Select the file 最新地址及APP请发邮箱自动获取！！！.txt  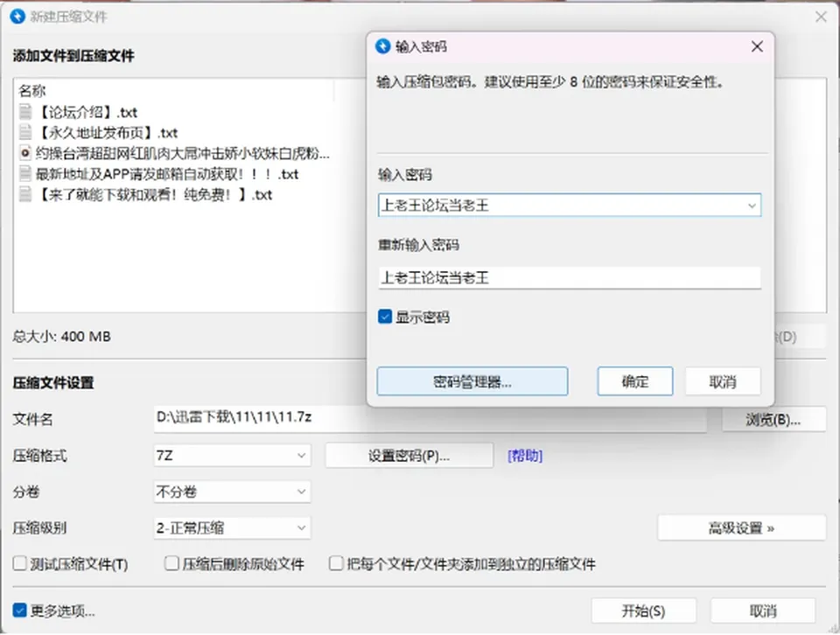tap(167, 175)
